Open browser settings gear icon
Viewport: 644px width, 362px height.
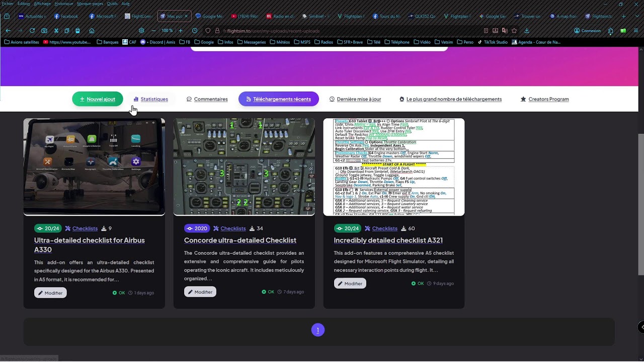tap(141, 31)
